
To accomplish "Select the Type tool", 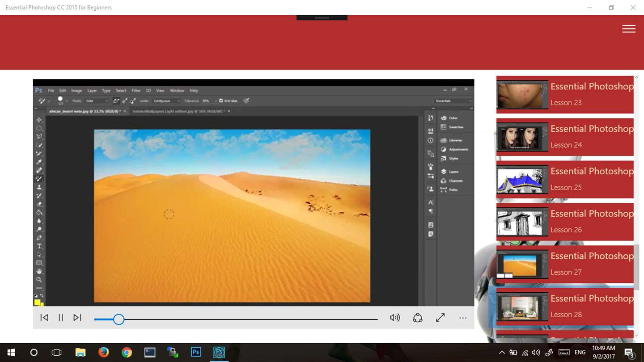I will 39,246.
